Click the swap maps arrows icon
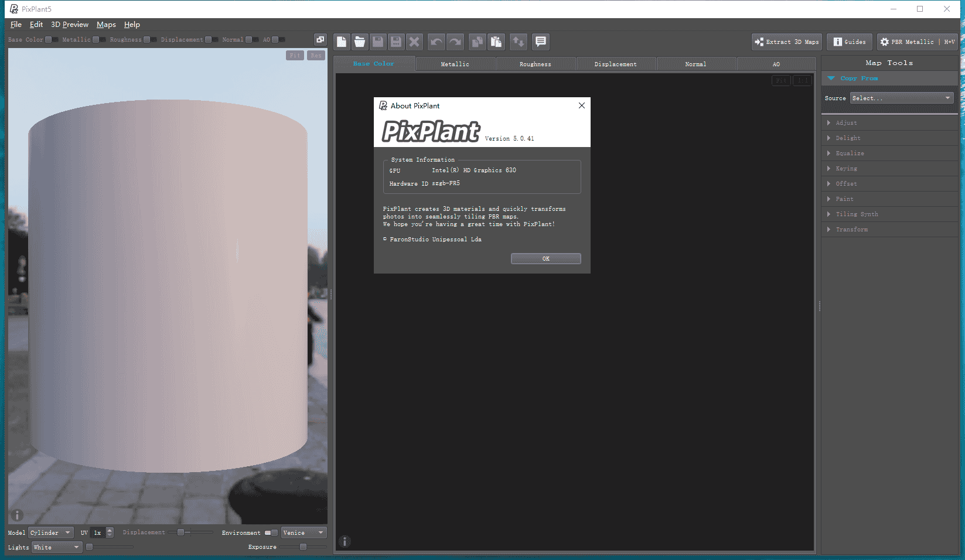 click(x=519, y=42)
